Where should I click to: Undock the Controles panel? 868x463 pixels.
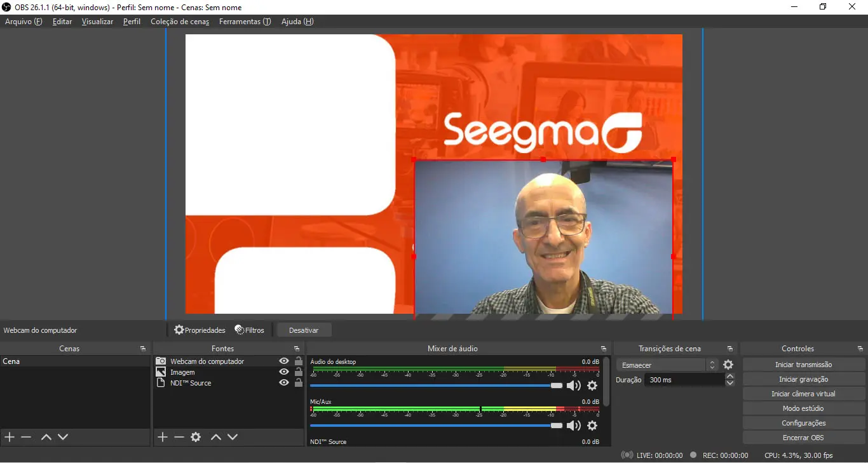(860, 349)
